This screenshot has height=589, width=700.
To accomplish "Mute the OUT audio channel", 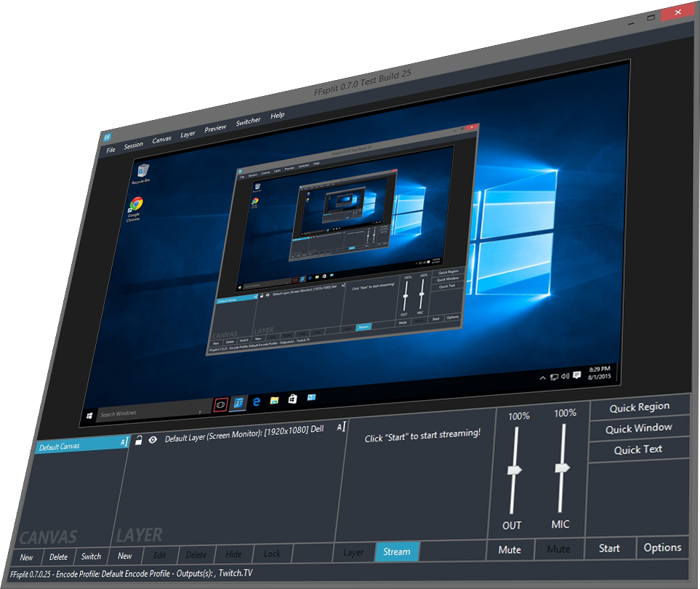I will (x=510, y=550).
